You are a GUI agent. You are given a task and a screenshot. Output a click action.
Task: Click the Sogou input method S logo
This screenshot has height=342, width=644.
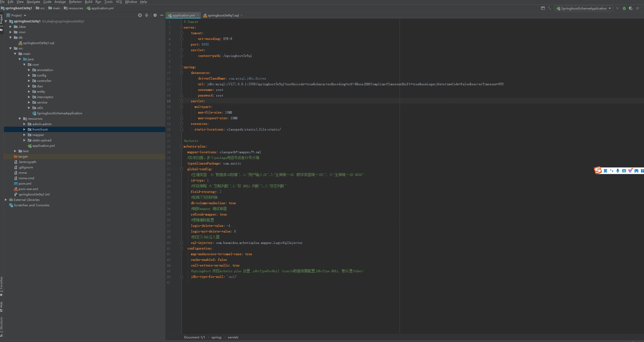pyautogui.click(x=598, y=170)
